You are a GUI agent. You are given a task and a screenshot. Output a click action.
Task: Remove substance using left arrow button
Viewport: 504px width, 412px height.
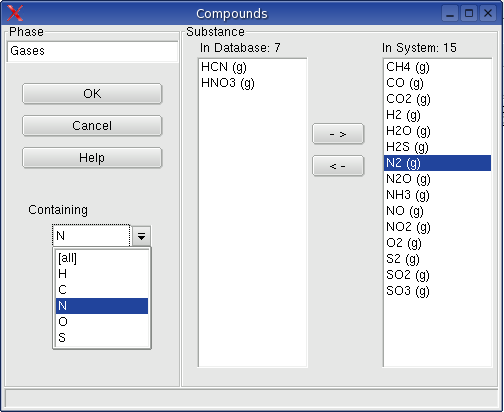click(x=338, y=166)
